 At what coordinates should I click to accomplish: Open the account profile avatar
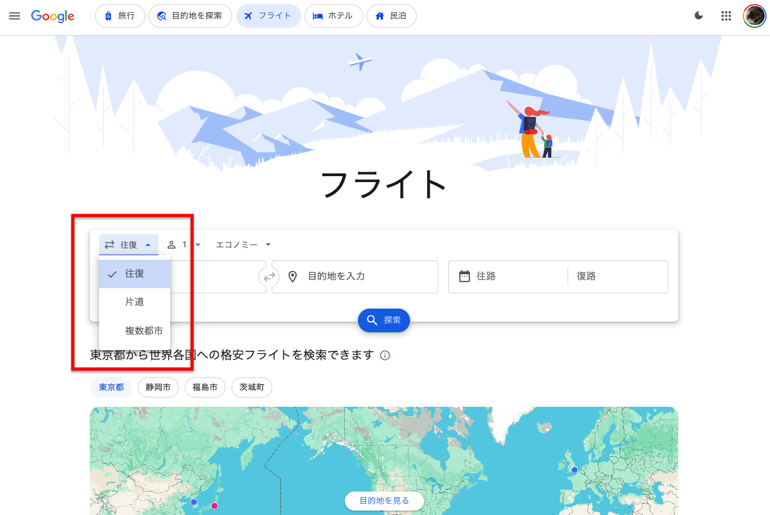754,16
